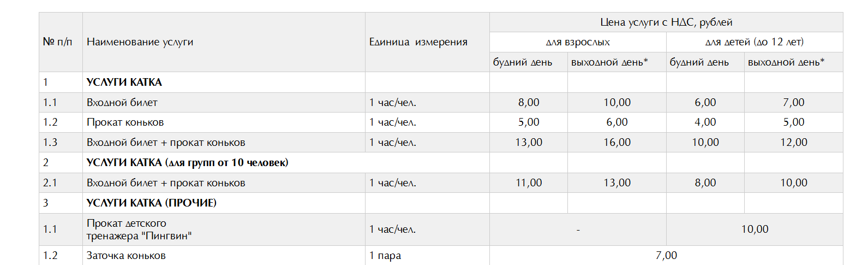
Task: Click the "Цена услуги с НДС, рублей" header
Action: coord(666,22)
